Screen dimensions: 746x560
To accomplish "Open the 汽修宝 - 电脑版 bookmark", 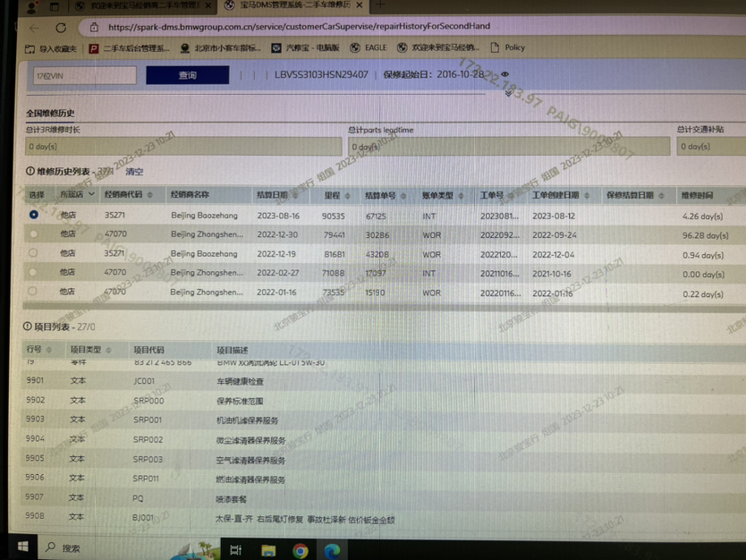I will [305, 47].
